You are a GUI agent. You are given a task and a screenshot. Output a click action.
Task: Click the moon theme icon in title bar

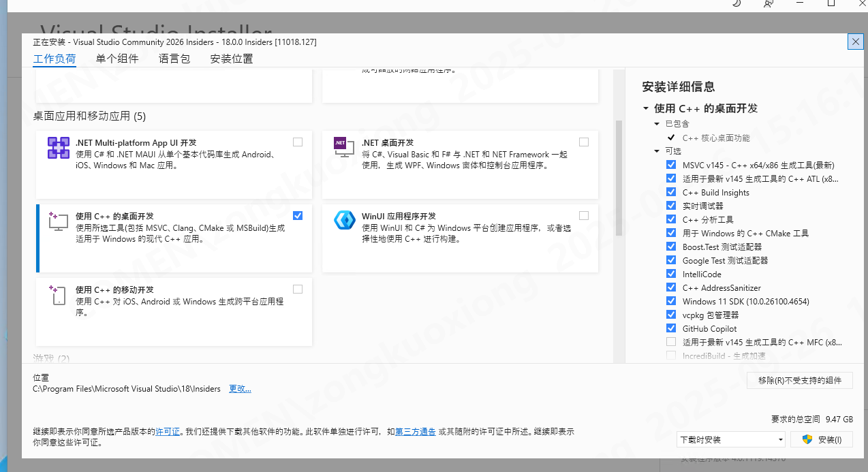pos(737,3)
